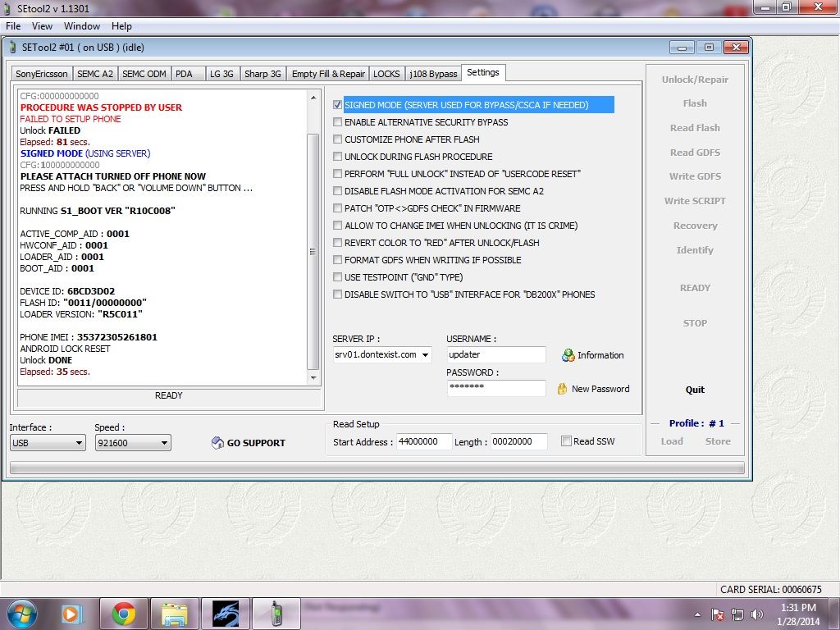
Task: Check UNLOCK DURING FLASH PROCEDURE
Action: [337, 157]
